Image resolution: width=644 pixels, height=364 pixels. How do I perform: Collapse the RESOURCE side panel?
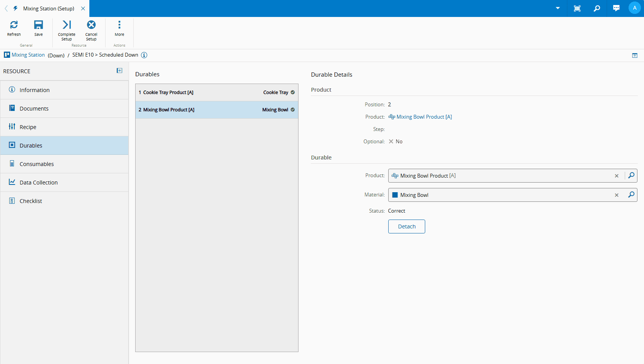tap(119, 71)
